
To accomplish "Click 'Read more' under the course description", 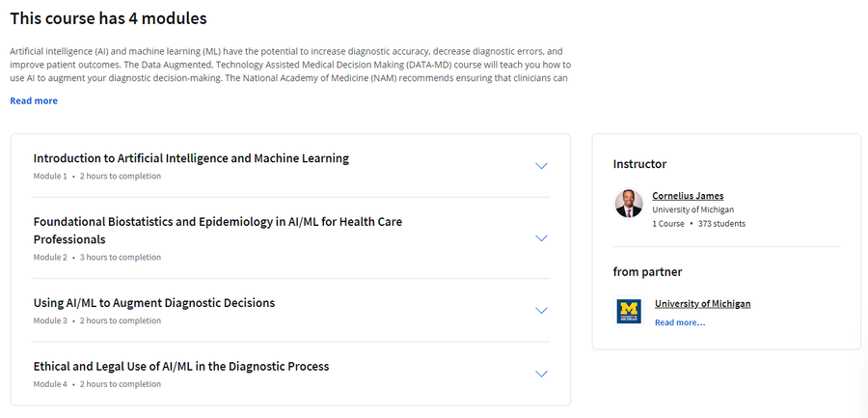I will (x=34, y=101).
